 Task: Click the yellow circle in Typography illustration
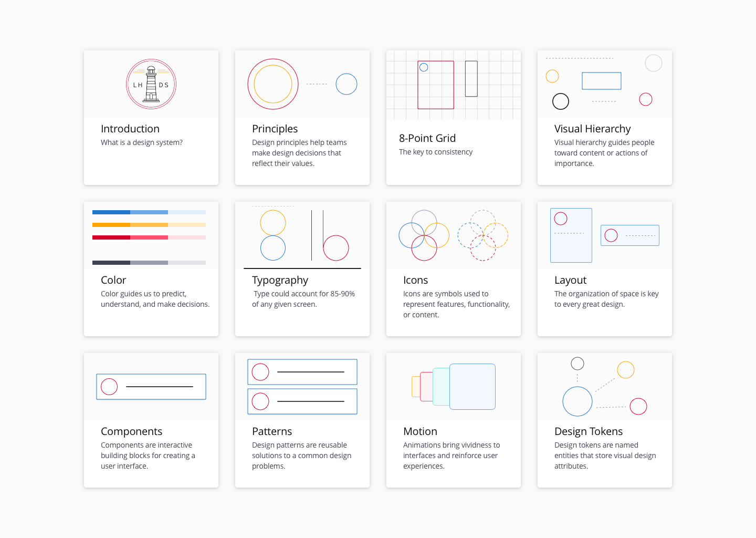(273, 223)
